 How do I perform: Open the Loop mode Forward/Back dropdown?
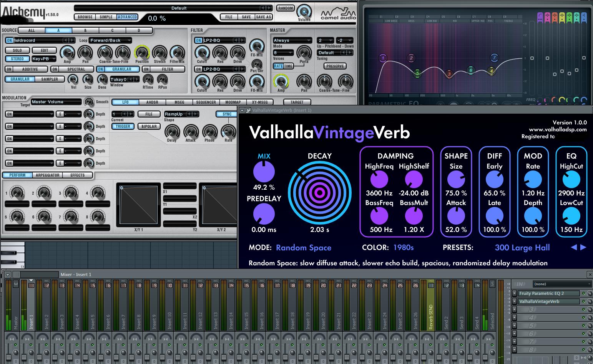pyautogui.click(x=110, y=40)
